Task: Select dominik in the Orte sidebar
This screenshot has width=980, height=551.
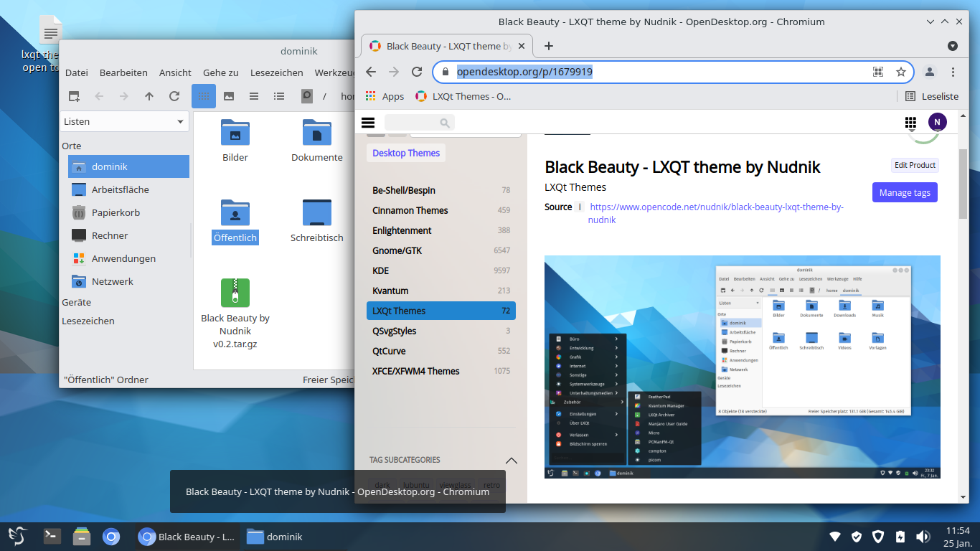Action: (x=128, y=166)
